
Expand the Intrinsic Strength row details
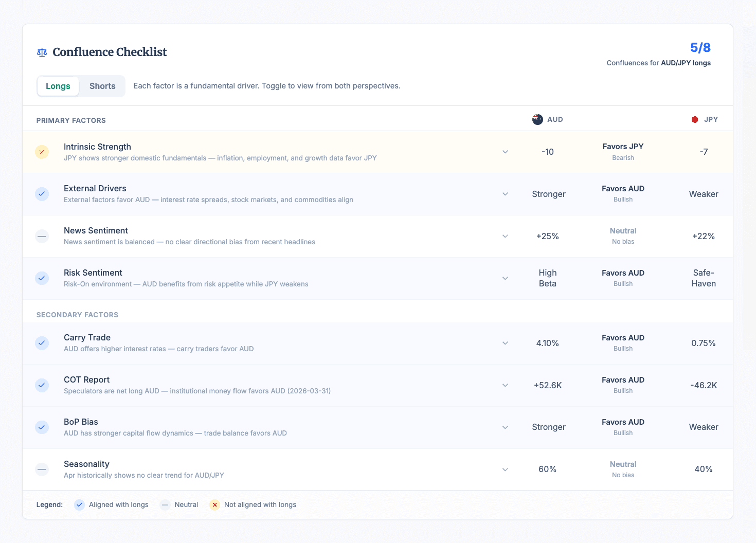pos(505,152)
